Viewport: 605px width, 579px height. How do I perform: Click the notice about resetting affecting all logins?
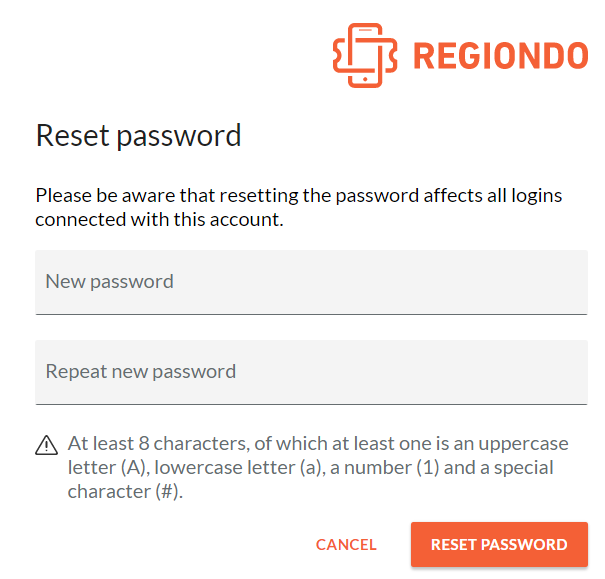299,208
